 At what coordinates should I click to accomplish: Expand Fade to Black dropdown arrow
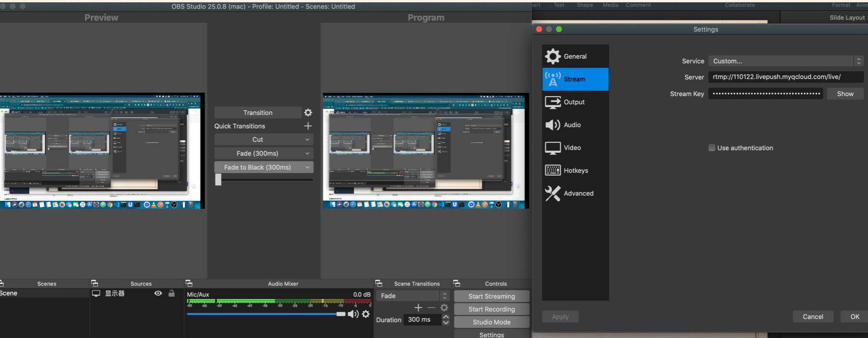[307, 167]
